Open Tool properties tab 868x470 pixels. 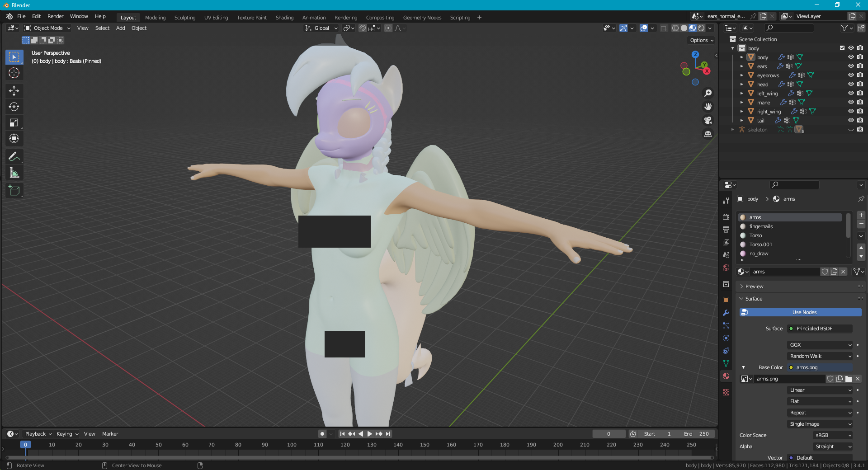(x=726, y=200)
